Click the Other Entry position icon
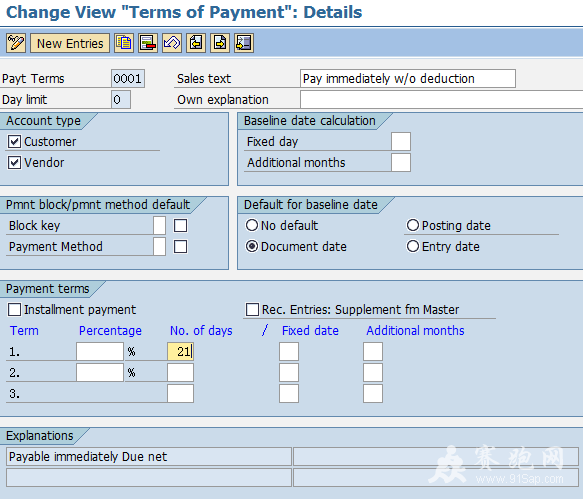This screenshot has width=583, height=499. tap(244, 43)
